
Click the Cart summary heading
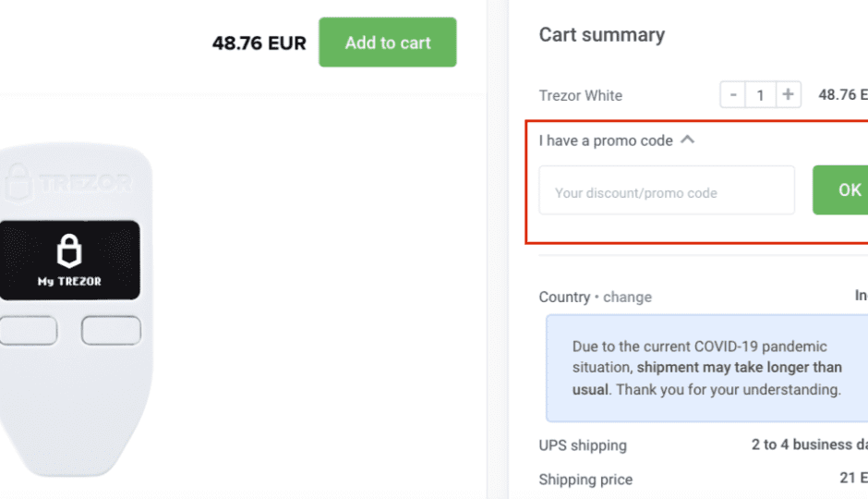[602, 35]
